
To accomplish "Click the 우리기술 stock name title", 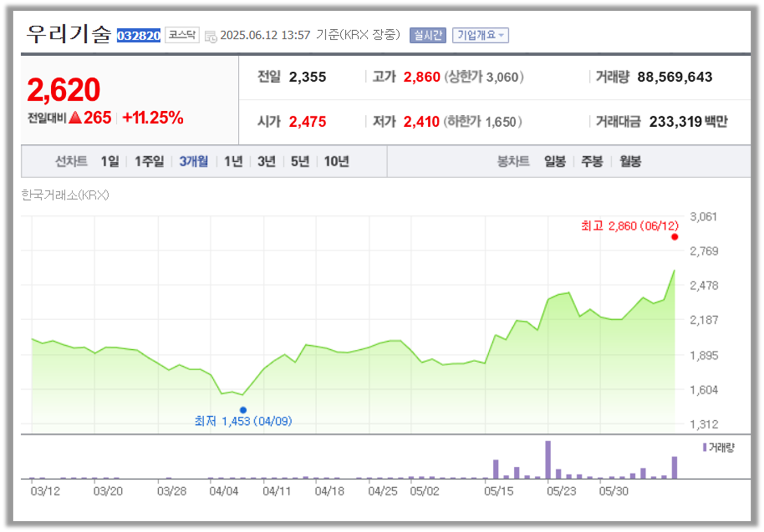I will [x=69, y=34].
